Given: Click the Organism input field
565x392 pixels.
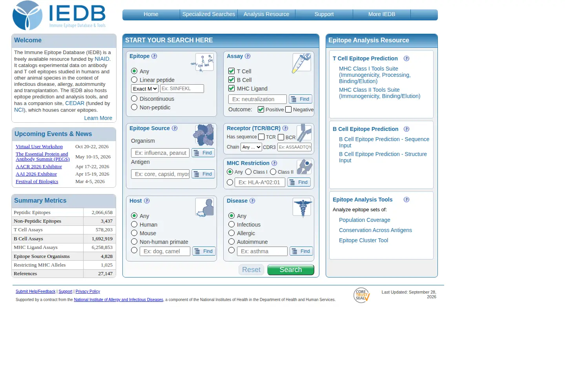Looking at the screenshot, I should pos(160,153).
